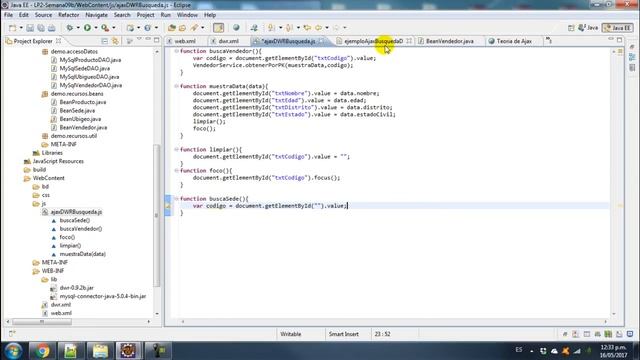640x360 pixels.
Task: Open the Window menu
Action: pos(187,15)
